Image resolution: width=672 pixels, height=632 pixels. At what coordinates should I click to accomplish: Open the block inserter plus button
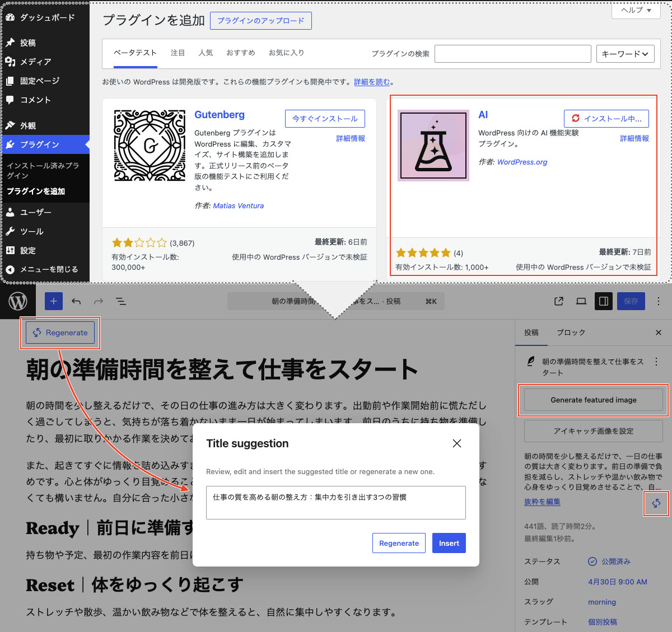coord(54,301)
